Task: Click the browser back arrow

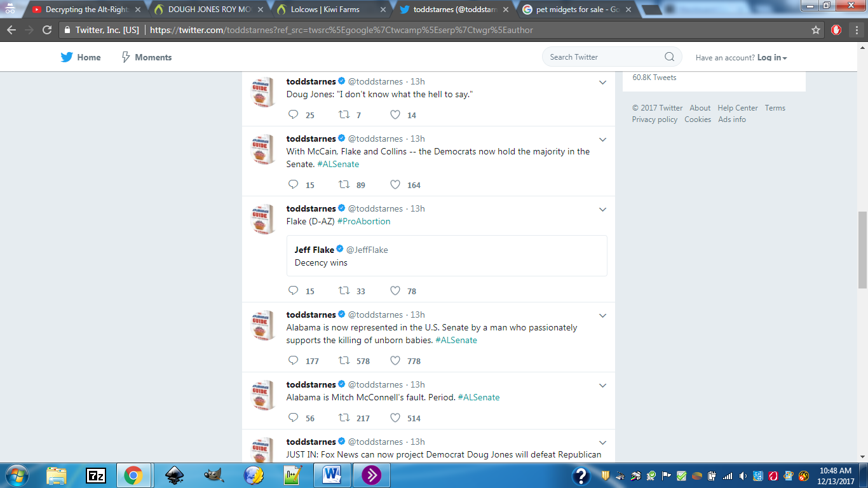Action: (11, 30)
